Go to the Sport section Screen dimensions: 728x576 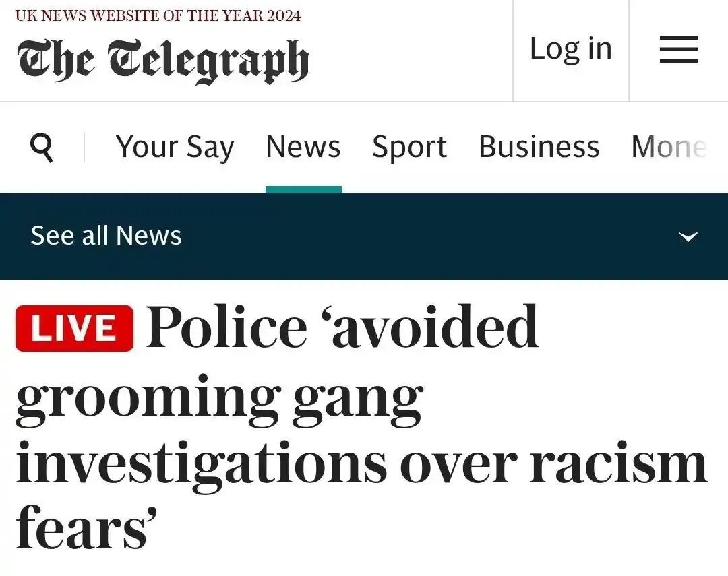coord(409,148)
